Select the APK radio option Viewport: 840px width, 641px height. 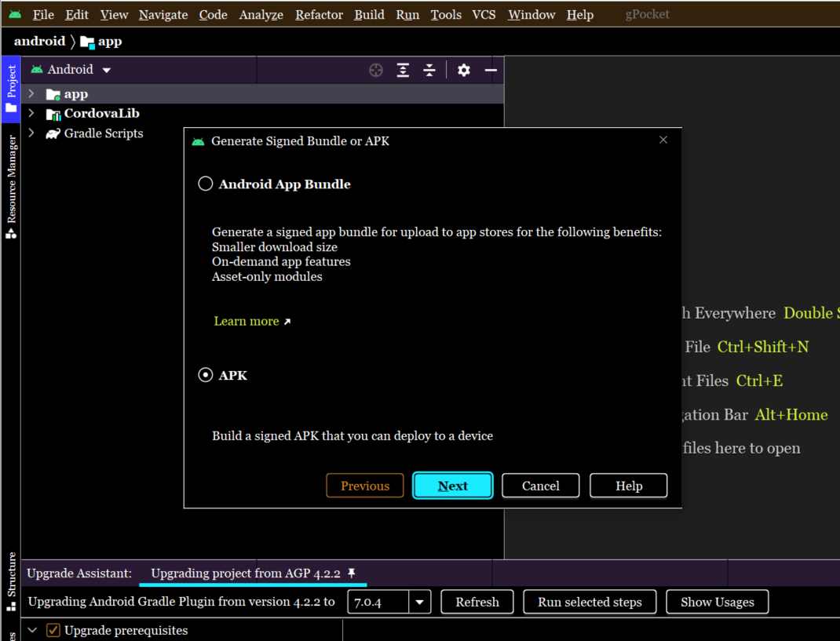pyautogui.click(x=205, y=375)
